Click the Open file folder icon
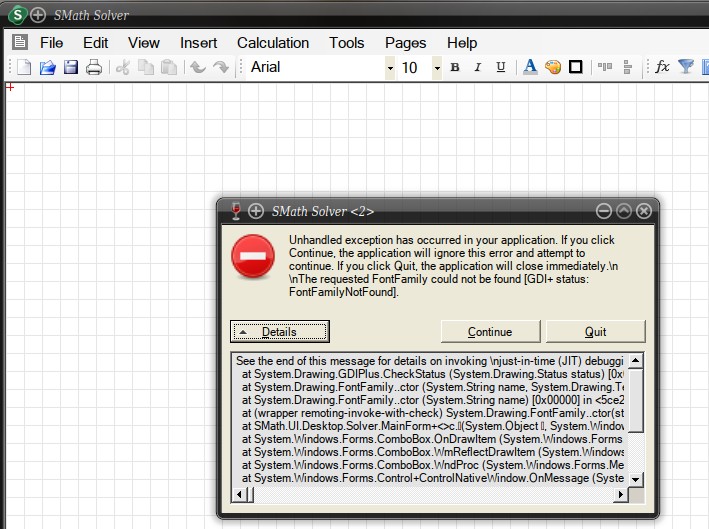Image resolution: width=709 pixels, height=529 pixels. (x=47, y=67)
